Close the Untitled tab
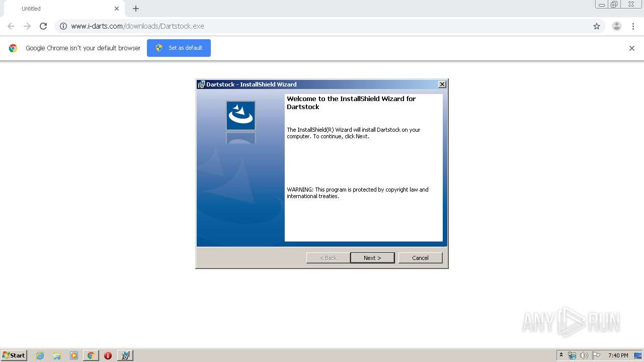This screenshot has height=362, width=644. click(x=117, y=9)
